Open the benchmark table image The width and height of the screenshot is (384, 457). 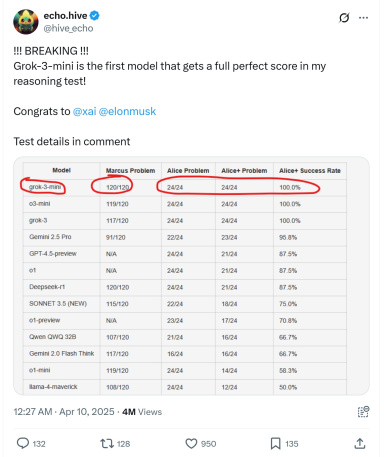click(x=191, y=276)
